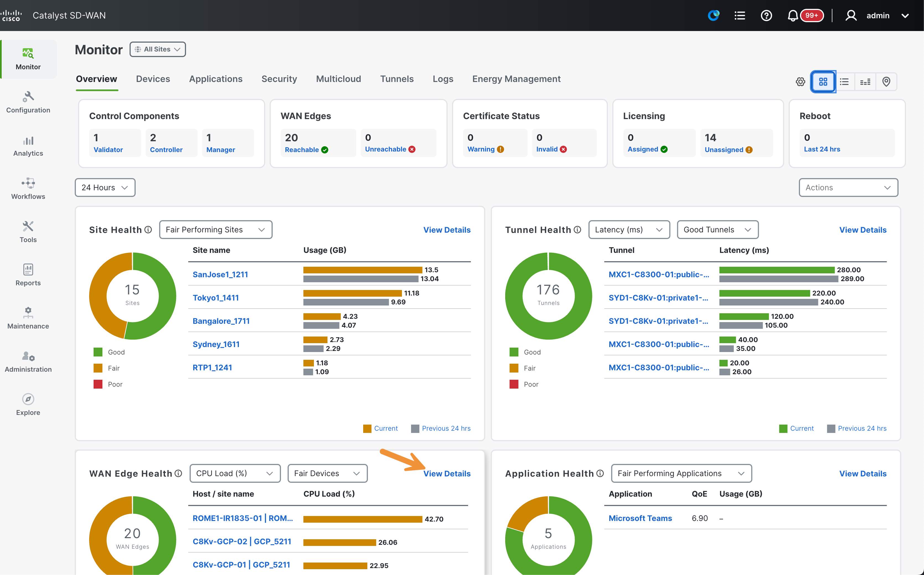Open dashboard settings gear icon
Screen dimensions: 924x575
click(x=801, y=82)
